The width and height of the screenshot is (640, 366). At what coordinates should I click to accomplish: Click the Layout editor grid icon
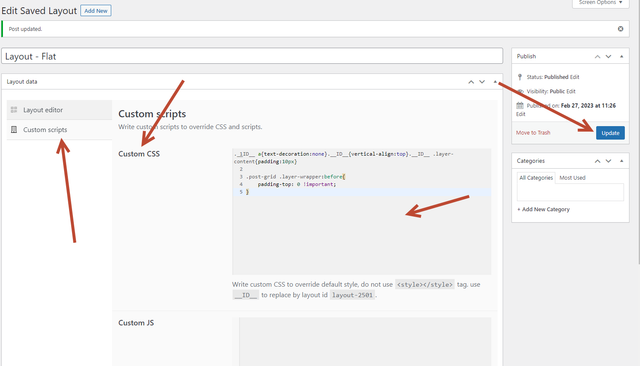click(x=14, y=110)
